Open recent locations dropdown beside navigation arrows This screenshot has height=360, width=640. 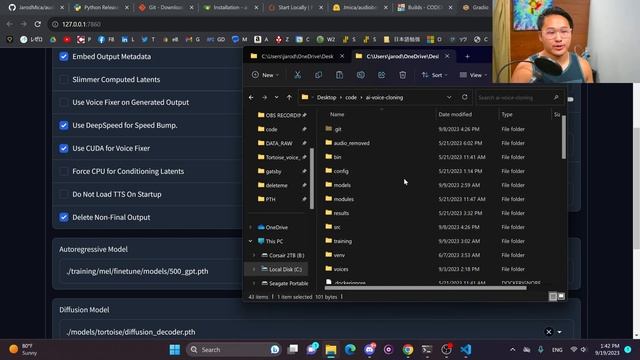276,98
